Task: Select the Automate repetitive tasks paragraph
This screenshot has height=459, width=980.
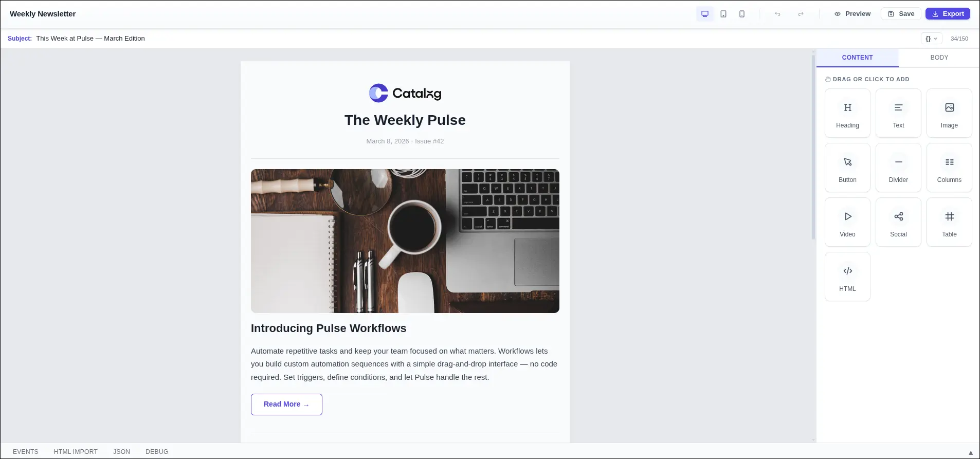Action: [405, 364]
